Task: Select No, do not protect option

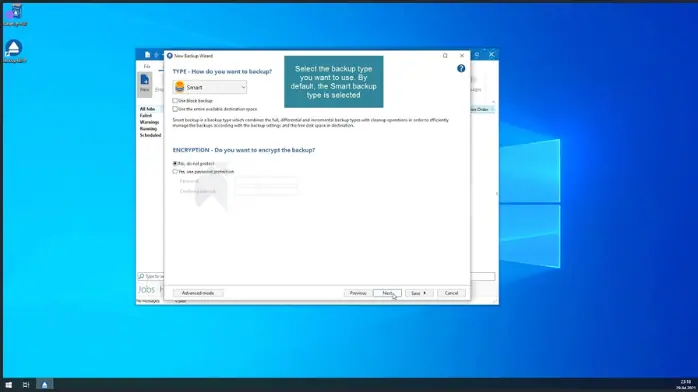Action: (175, 163)
